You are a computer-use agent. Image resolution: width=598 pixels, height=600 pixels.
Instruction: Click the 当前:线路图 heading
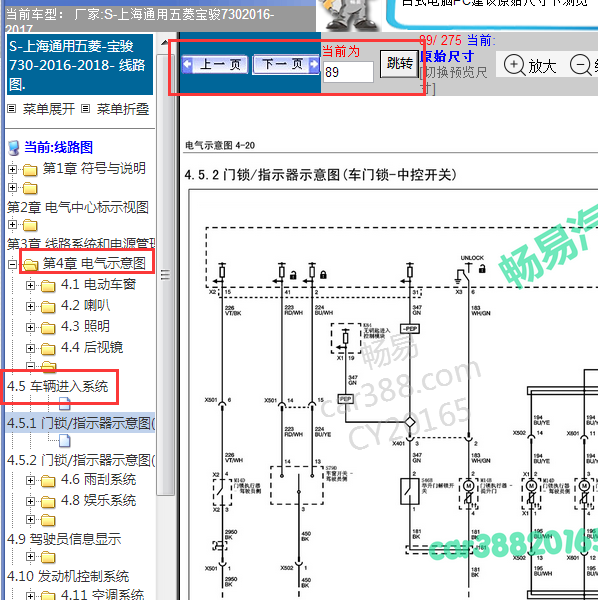click(x=59, y=147)
